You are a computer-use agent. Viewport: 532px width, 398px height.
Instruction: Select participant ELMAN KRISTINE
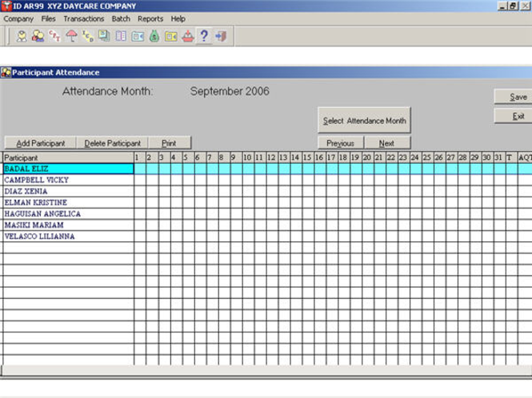pyautogui.click(x=69, y=202)
